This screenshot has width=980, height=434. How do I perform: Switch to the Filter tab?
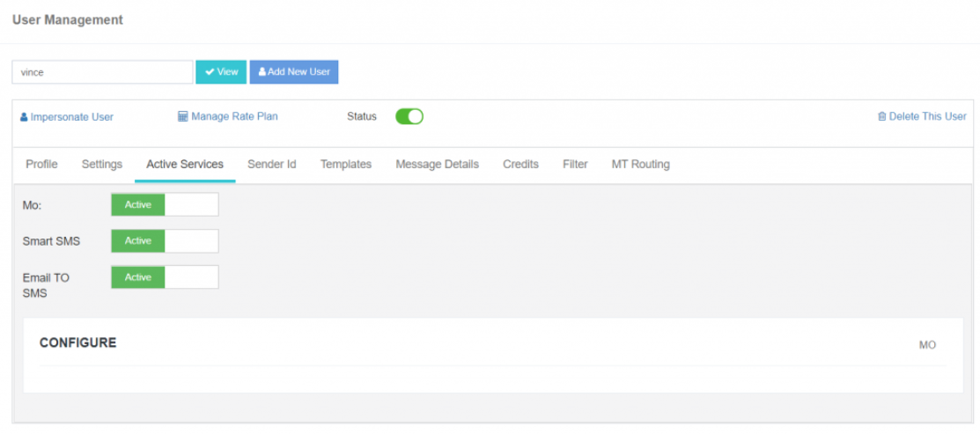(x=575, y=165)
